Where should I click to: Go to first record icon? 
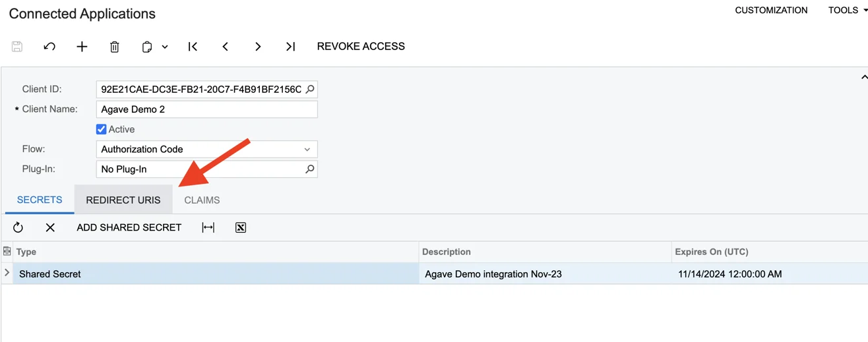point(193,46)
